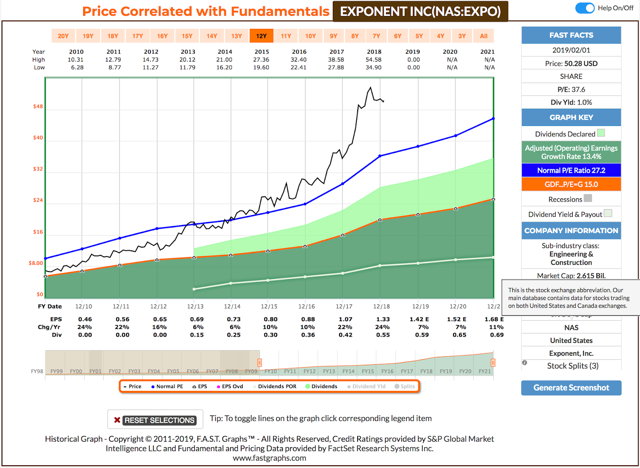Click the info icon beside Stock Splits
This screenshot has height=468, width=640.
(x=524, y=362)
